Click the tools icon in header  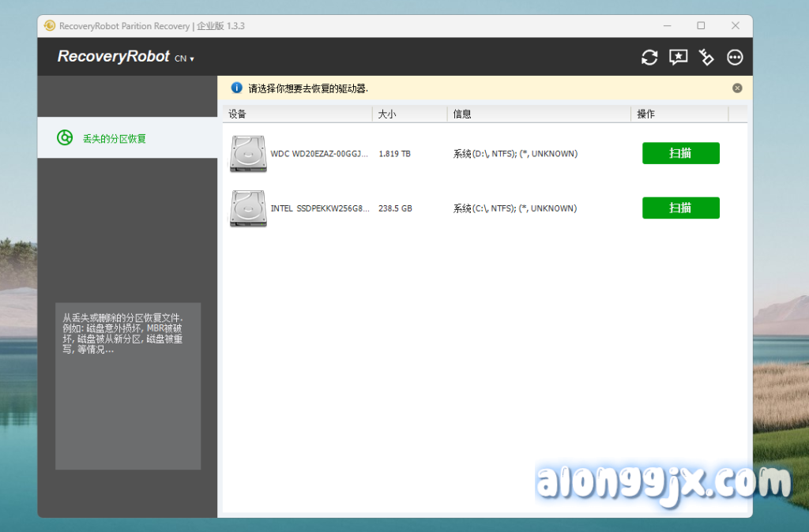coord(706,57)
